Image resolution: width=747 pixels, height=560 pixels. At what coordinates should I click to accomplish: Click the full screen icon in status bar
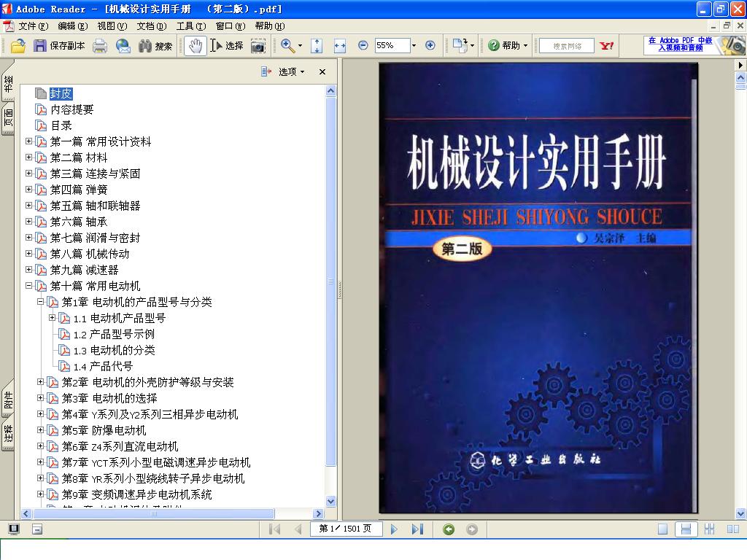pyautogui.click(x=14, y=529)
